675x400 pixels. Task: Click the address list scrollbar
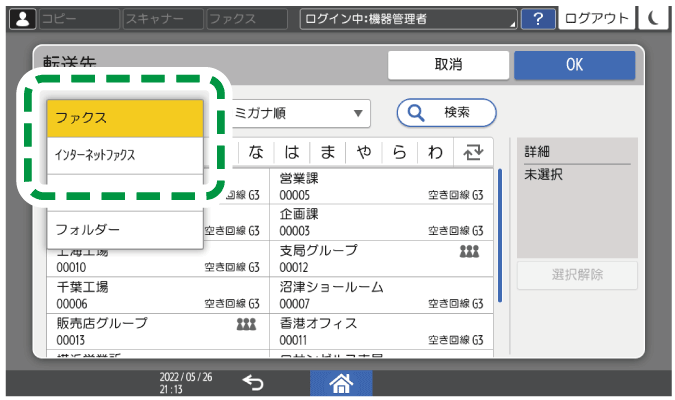pos(500,236)
